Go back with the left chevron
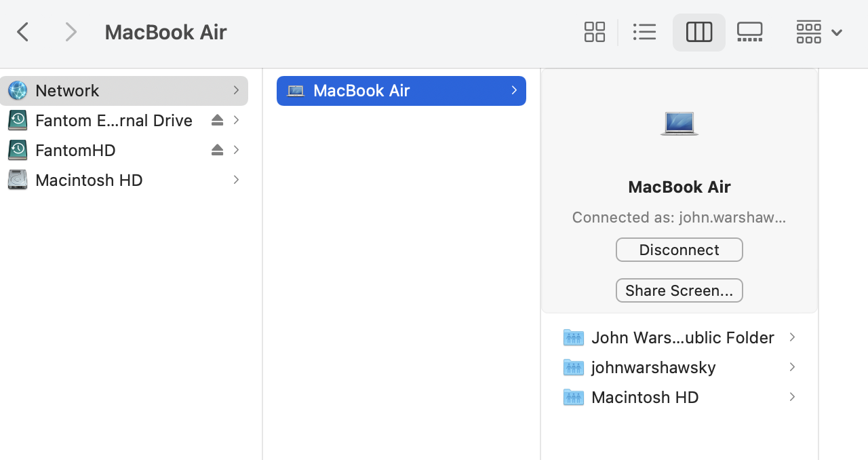 pos(23,32)
